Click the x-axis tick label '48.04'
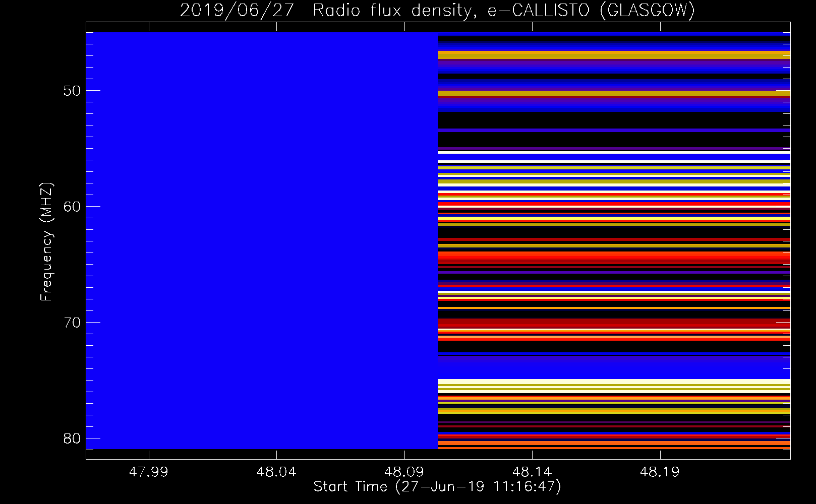Screen dimensions: 816x504 276,472
